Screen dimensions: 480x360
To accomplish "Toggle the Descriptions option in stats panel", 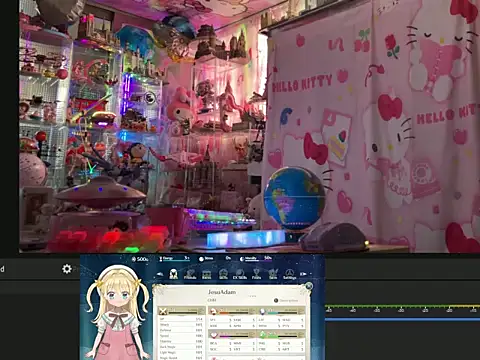I will 286,300.
